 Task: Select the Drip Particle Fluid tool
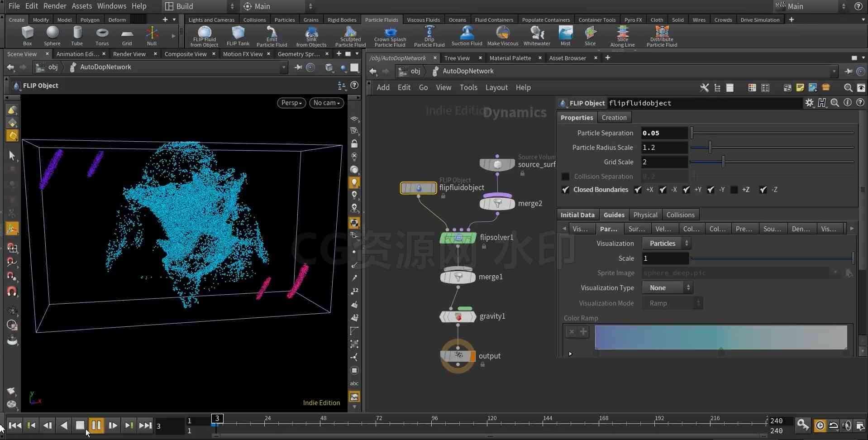point(429,36)
